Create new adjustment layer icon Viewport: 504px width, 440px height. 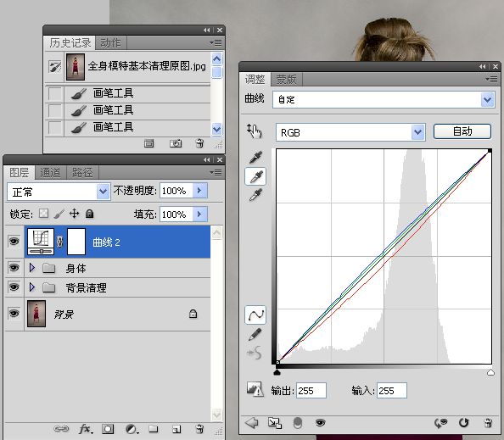click(x=132, y=429)
